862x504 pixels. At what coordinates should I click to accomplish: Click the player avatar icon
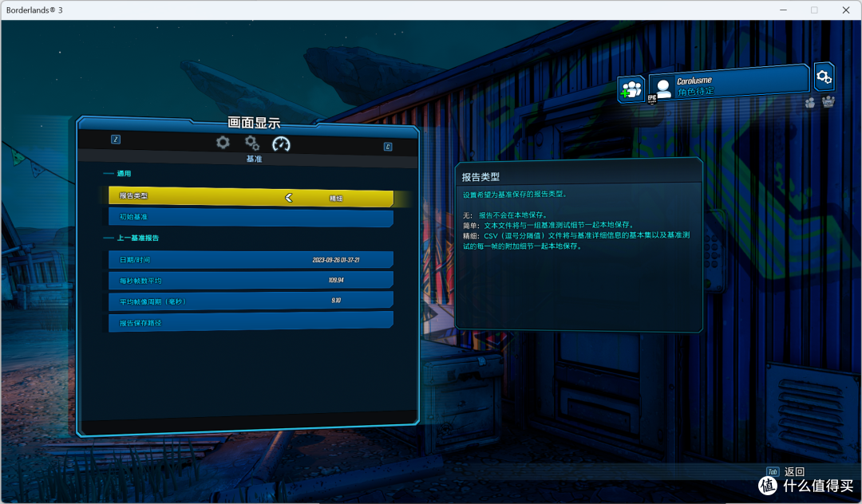click(663, 88)
